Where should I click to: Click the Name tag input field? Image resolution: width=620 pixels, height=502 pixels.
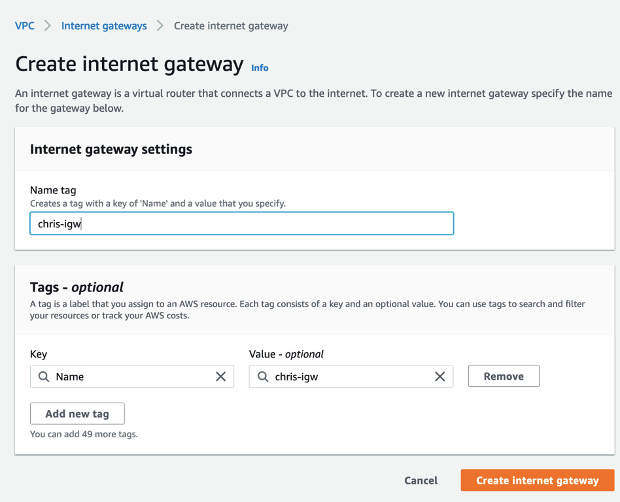(x=242, y=223)
